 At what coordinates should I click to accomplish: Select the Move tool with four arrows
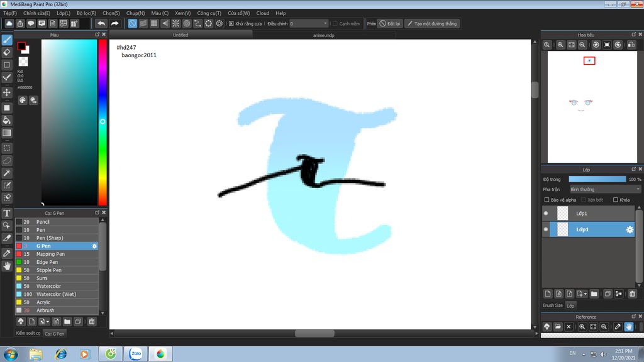[7, 92]
